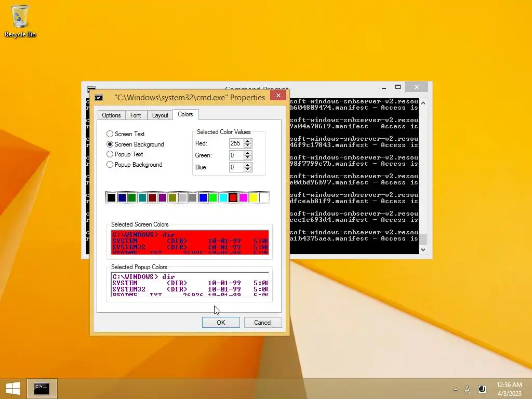Pick the white color swatch
The height and width of the screenshot is (399, 532).
tap(264, 198)
